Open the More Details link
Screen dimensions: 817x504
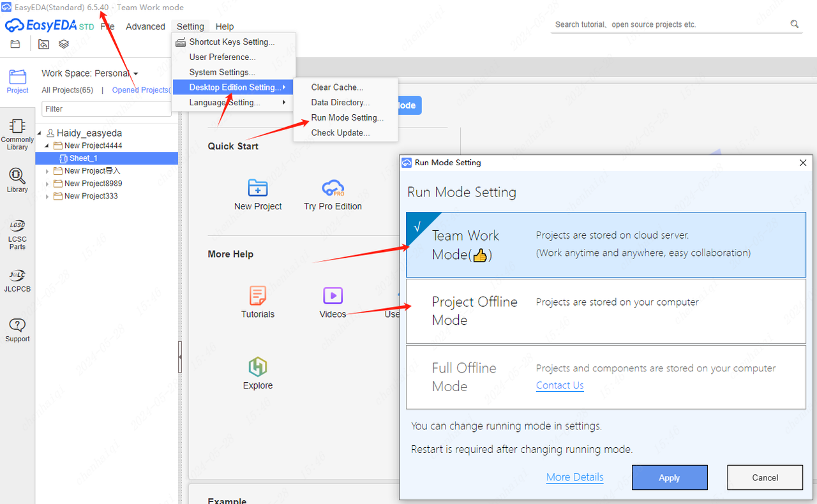(x=574, y=477)
